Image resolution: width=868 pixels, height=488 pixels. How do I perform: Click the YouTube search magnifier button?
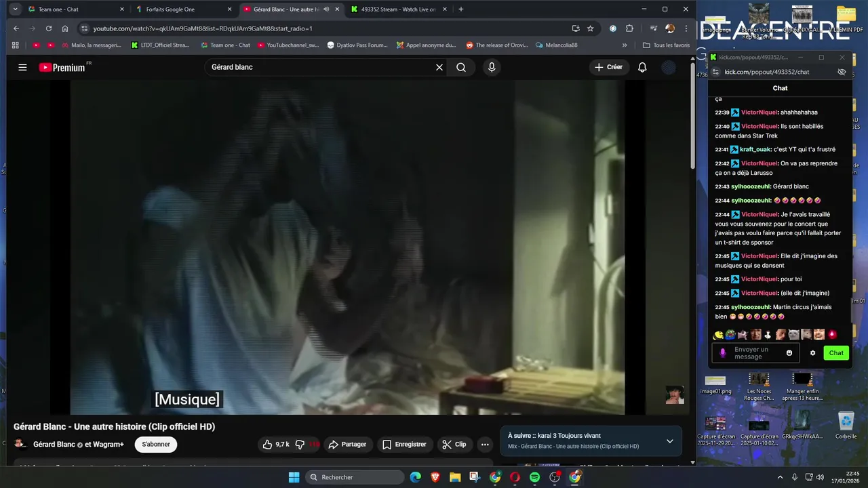[x=461, y=67]
